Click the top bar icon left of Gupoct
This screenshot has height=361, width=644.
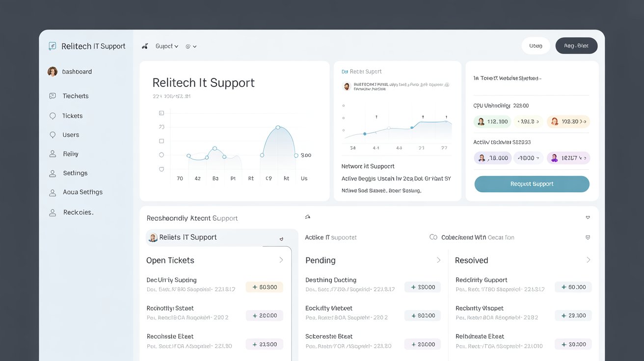point(145,46)
